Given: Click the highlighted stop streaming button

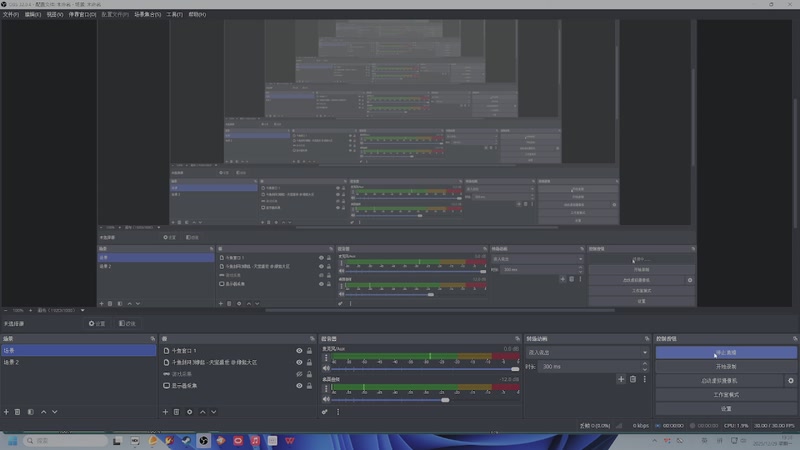Looking at the screenshot, I should click(x=726, y=353).
